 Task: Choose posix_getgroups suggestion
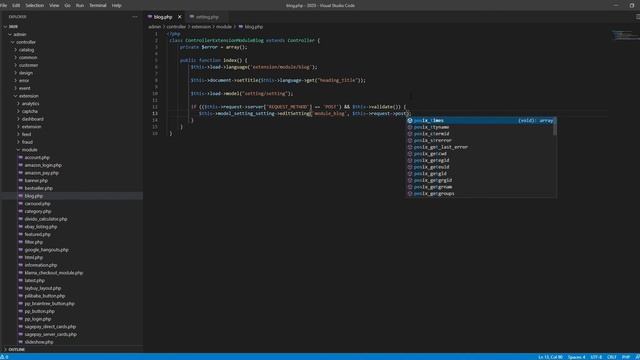480,194
